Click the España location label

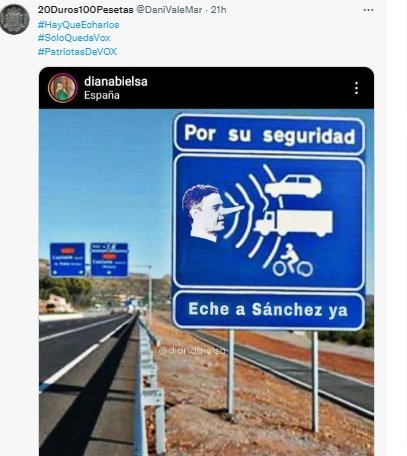[102, 95]
